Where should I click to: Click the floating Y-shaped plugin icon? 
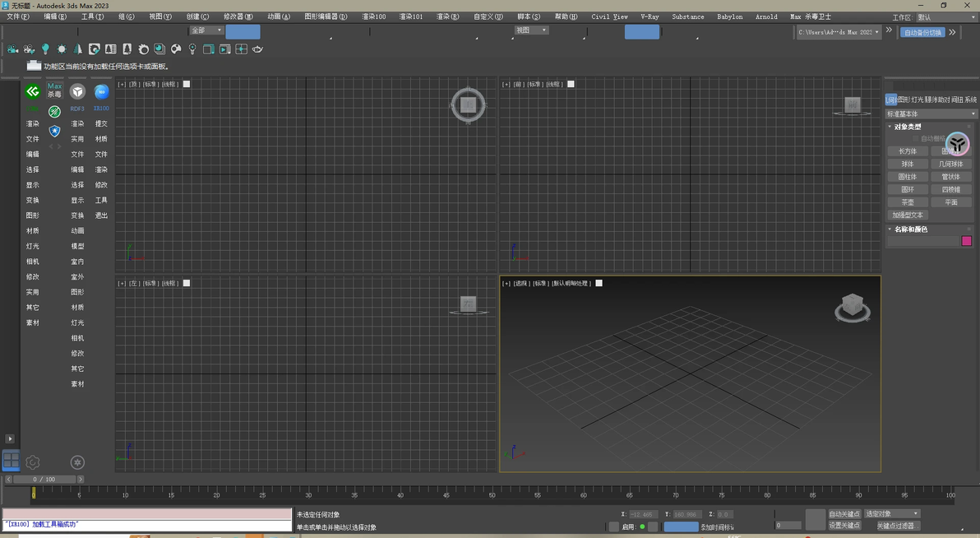pyautogui.click(x=957, y=144)
